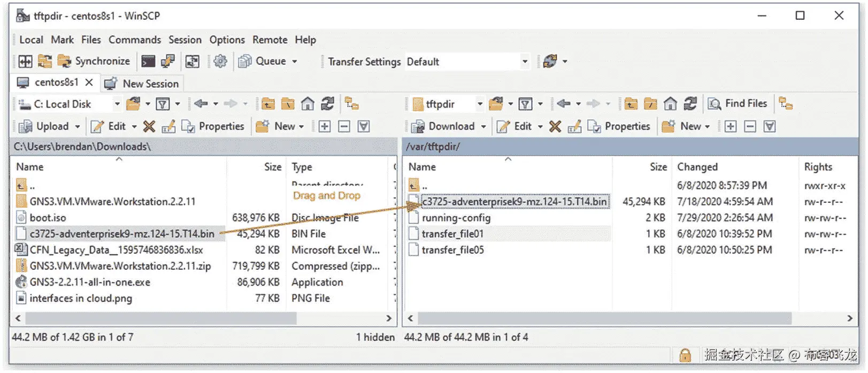Go to local home directory icon

click(x=308, y=104)
